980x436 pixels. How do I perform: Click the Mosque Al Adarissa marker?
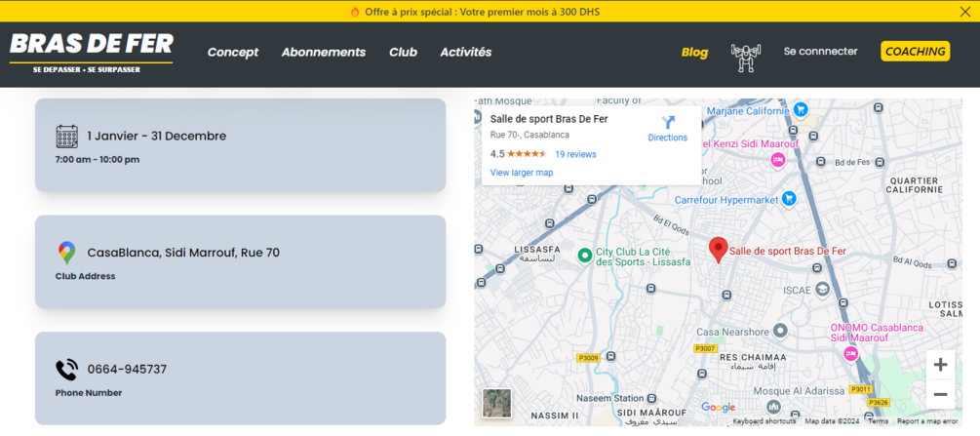coord(773,407)
